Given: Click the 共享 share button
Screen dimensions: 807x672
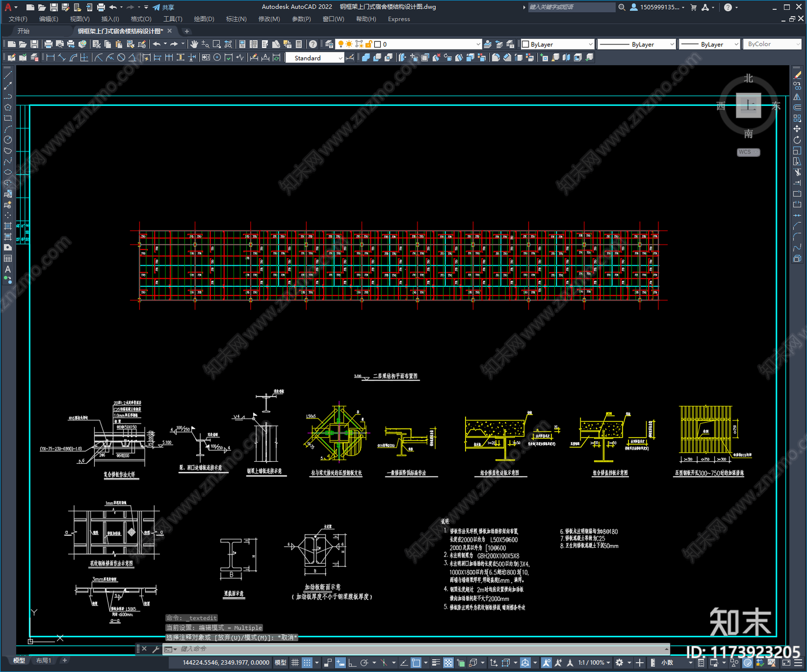Looking at the screenshot, I should point(163,7).
